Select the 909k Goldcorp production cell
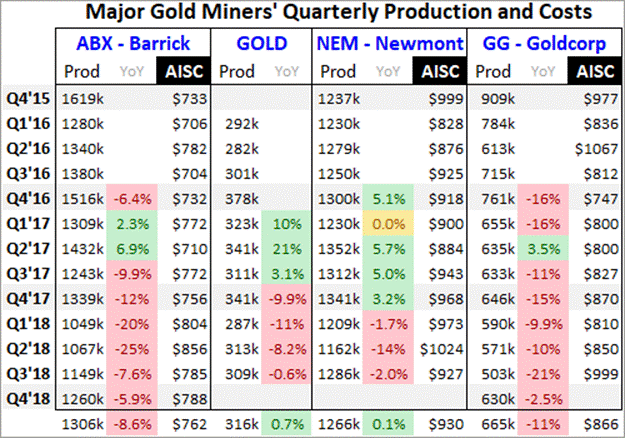This screenshot has height=438, width=625. (x=494, y=101)
